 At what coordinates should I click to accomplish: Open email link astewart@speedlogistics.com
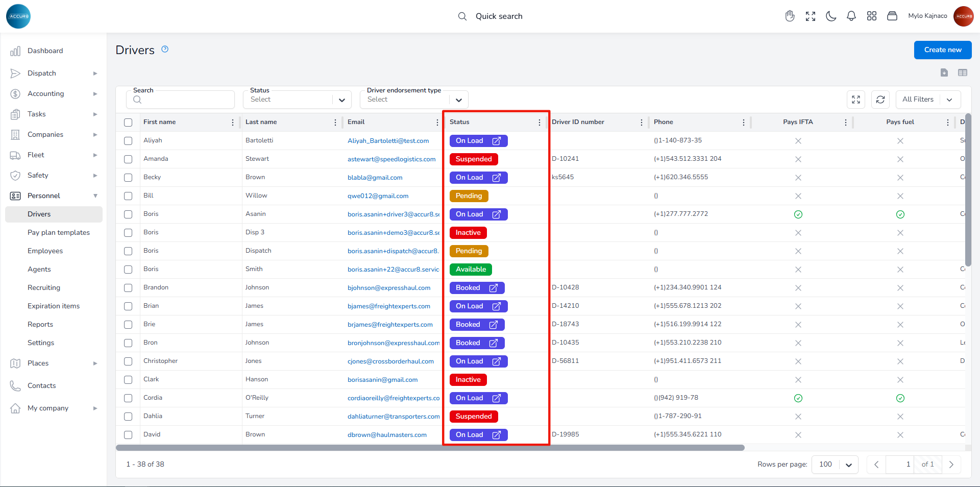(391, 159)
